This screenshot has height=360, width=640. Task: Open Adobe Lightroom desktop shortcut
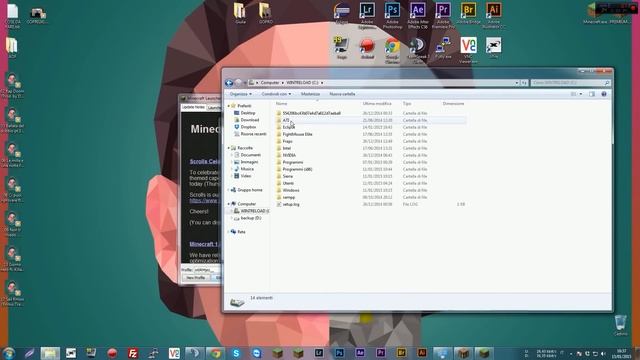coord(367,16)
